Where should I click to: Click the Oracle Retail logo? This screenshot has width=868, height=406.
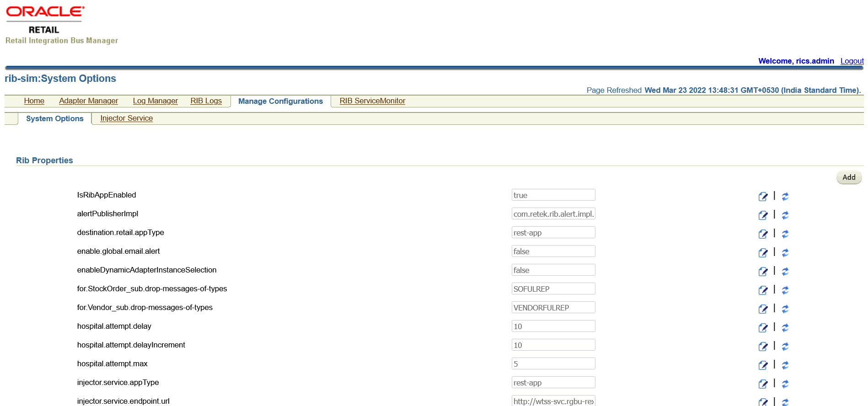pos(45,20)
